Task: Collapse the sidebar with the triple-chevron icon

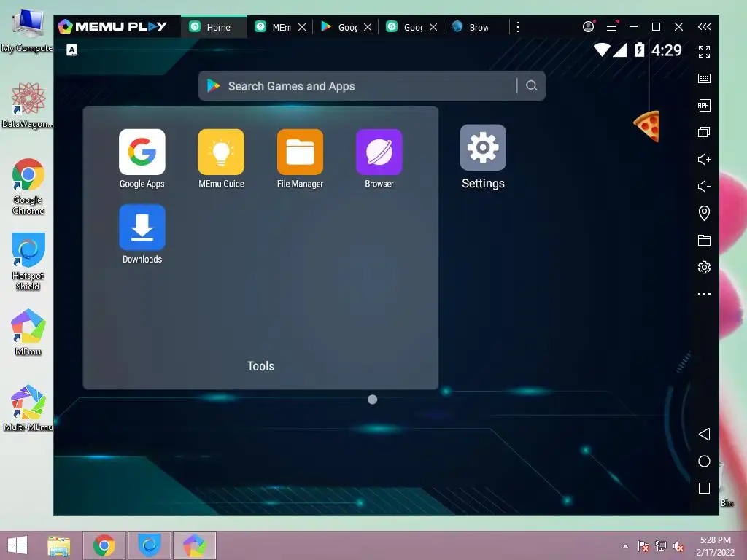Action: [x=704, y=27]
